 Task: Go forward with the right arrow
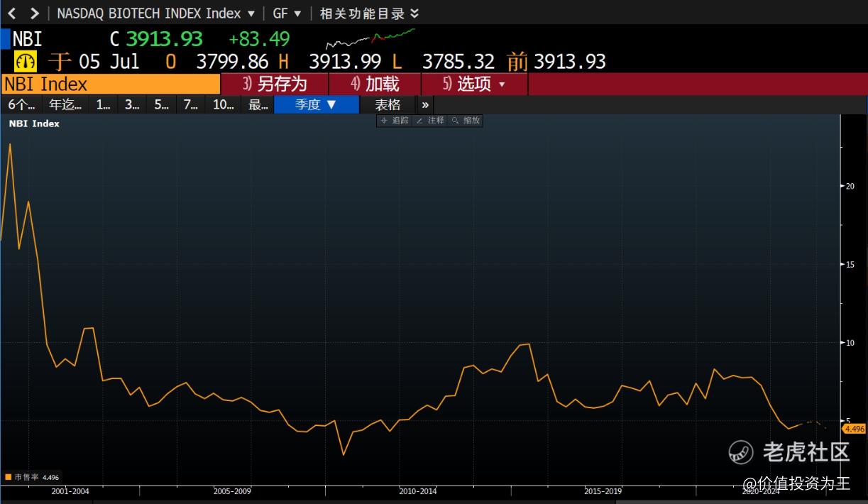[x=34, y=13]
